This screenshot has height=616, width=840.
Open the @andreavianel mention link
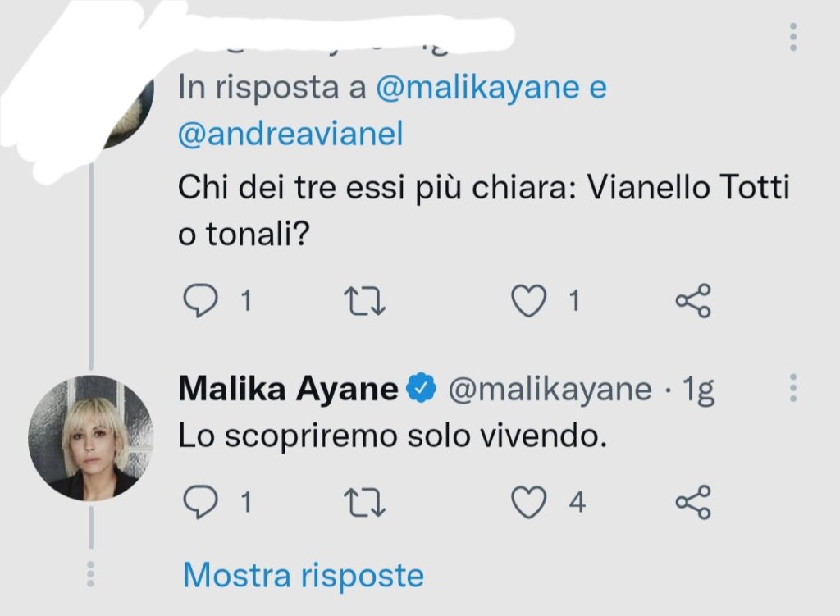[x=290, y=134]
